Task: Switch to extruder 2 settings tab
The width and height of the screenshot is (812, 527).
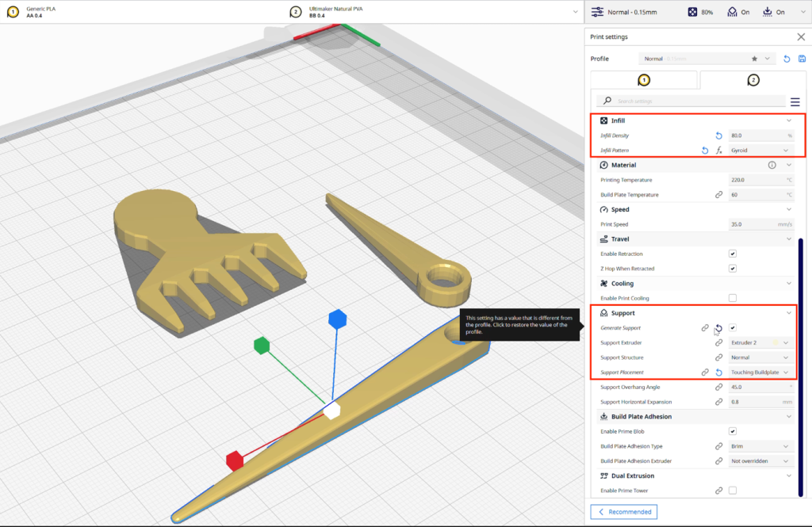Action: 753,80
